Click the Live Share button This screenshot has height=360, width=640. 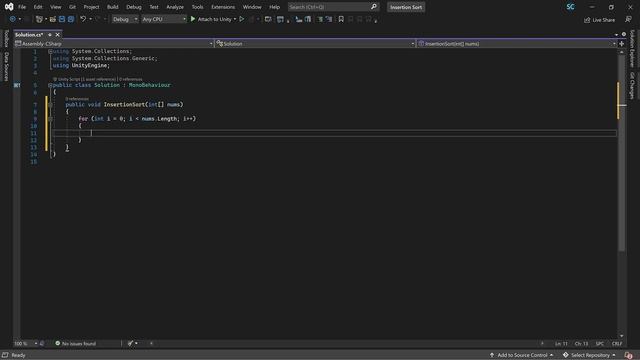coord(599,20)
